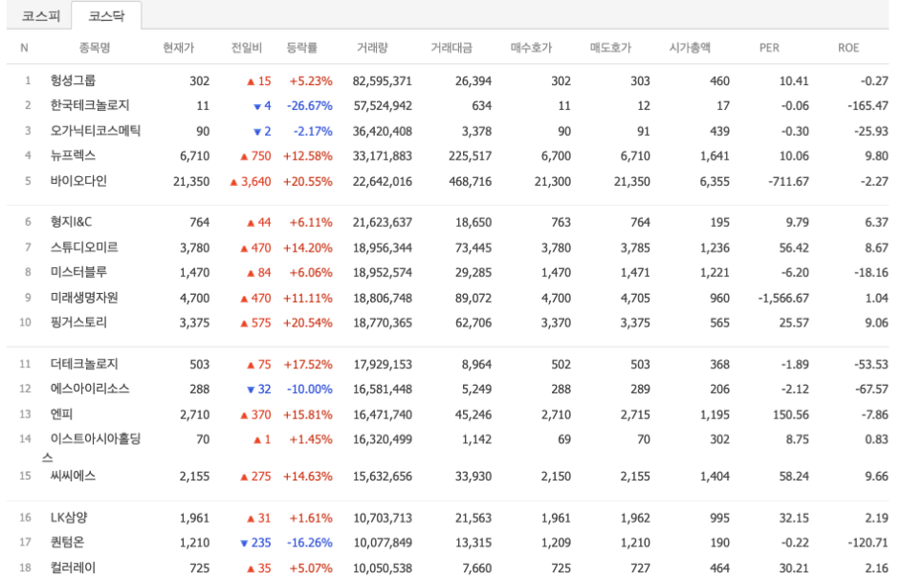Open stock 컬러레이

pyautogui.click(x=73, y=568)
